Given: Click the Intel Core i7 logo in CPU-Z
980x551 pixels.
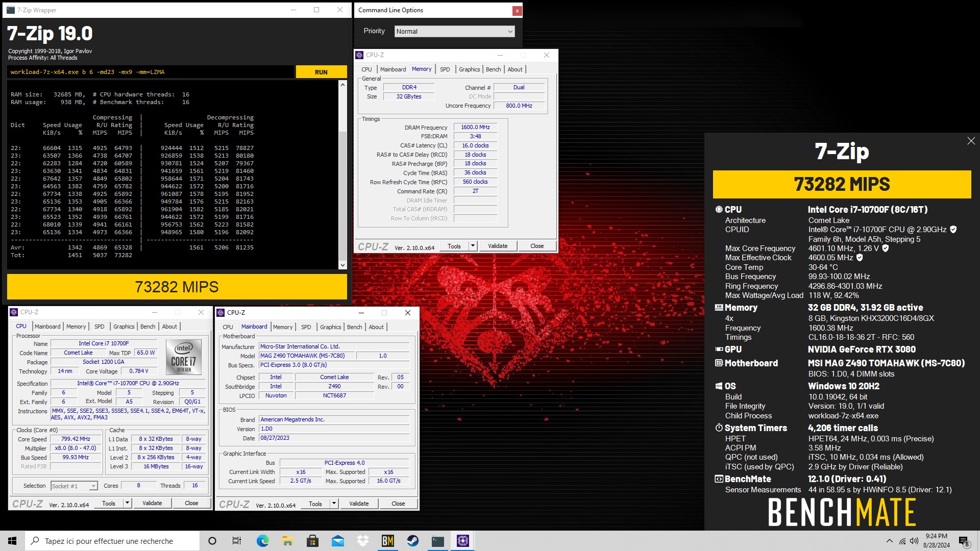Looking at the screenshot, I should coord(184,357).
